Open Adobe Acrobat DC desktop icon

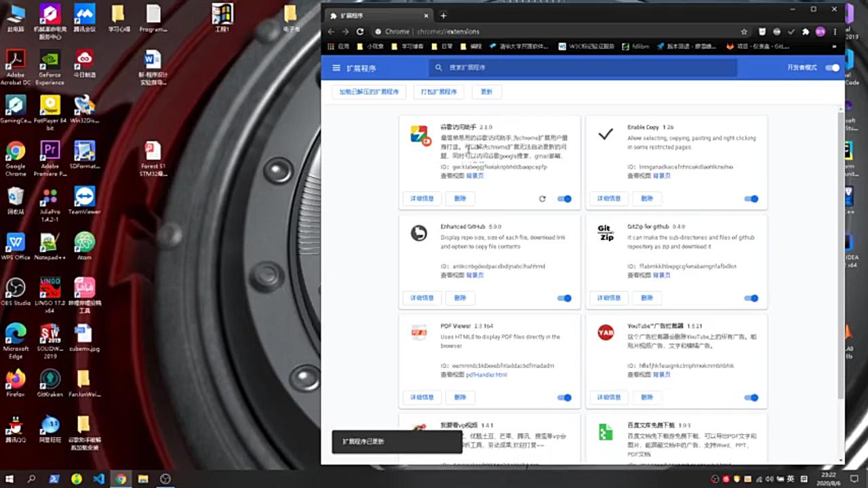click(16, 68)
